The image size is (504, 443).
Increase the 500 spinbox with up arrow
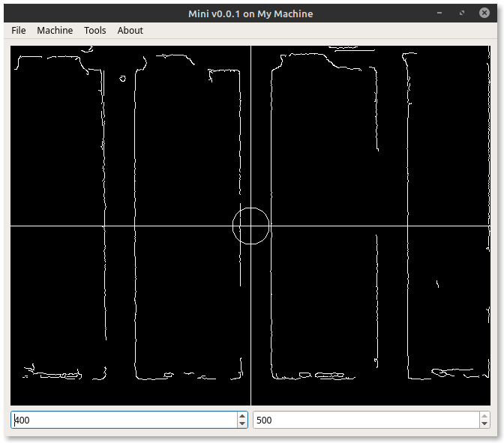(x=484, y=415)
